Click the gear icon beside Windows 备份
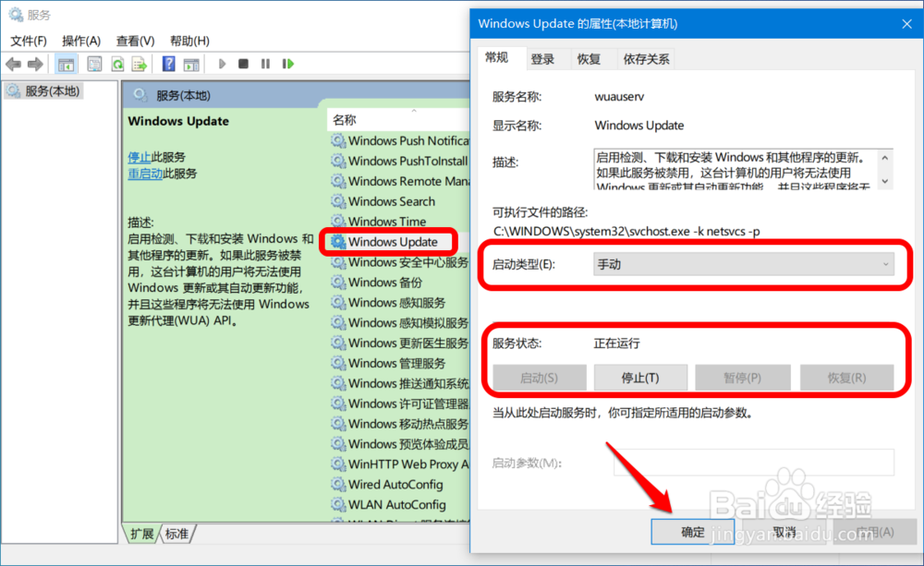The image size is (924, 566). coord(338,283)
